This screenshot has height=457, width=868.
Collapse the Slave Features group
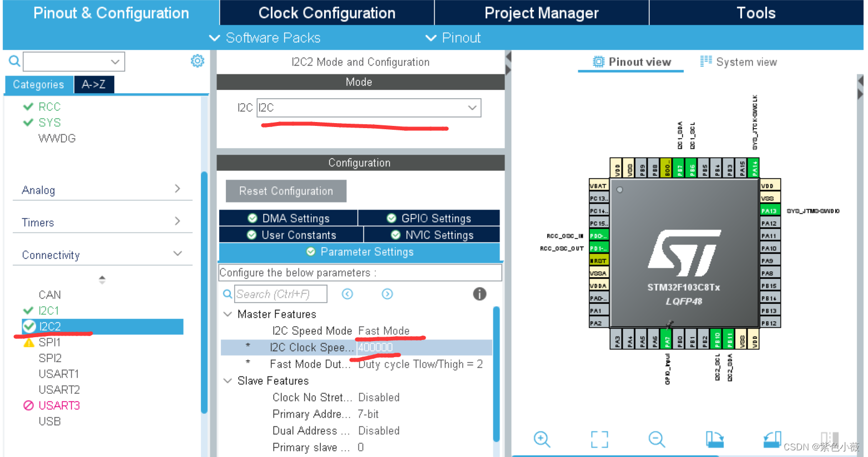[228, 380]
